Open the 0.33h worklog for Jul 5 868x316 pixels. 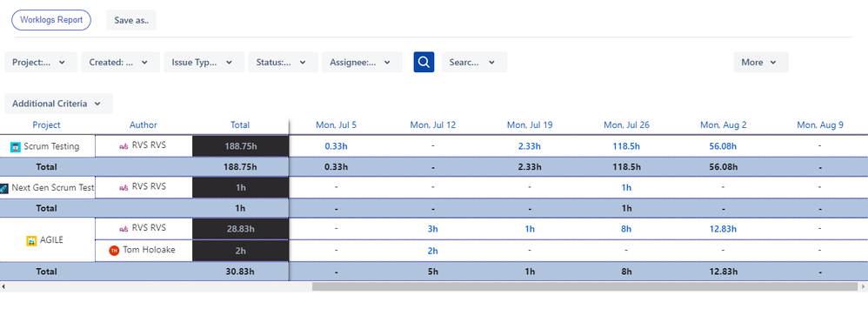coord(336,146)
